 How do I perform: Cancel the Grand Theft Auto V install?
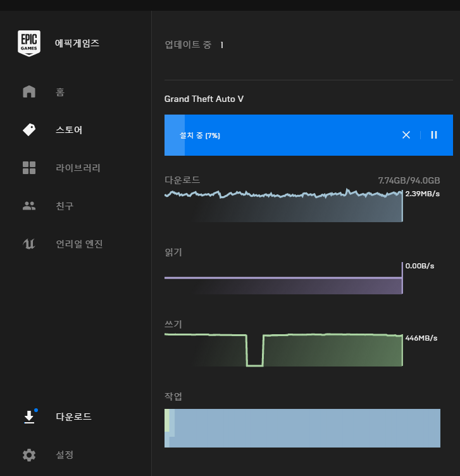tap(406, 135)
